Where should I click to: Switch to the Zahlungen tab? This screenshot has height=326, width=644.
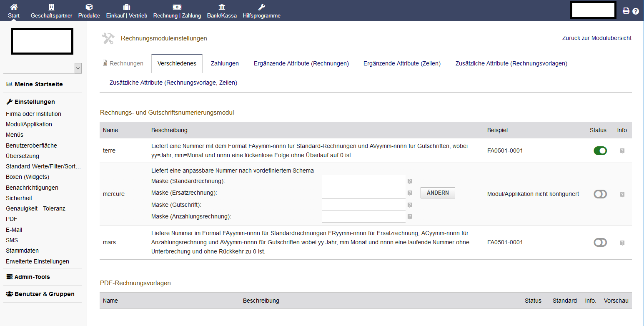click(x=225, y=63)
